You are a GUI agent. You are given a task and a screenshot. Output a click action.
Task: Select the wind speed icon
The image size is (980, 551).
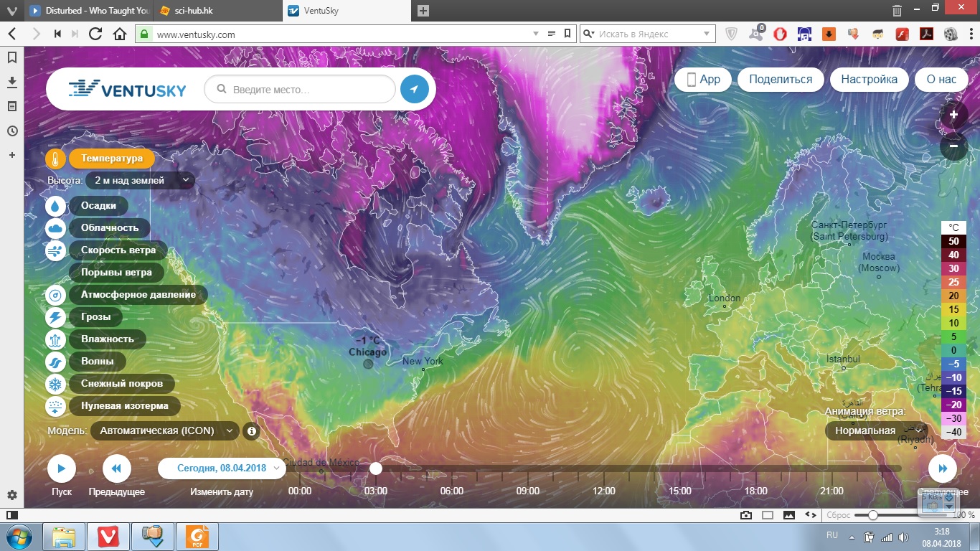pos(55,250)
